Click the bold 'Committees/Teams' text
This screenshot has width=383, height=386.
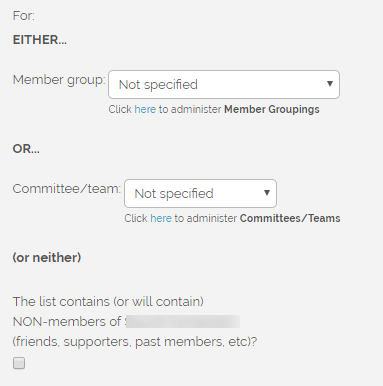click(290, 218)
